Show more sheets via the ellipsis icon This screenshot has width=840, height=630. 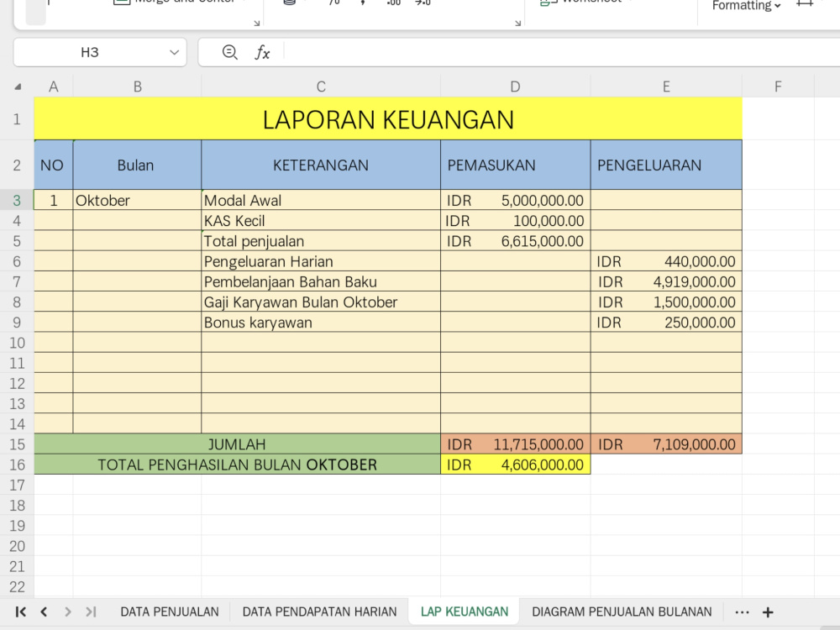point(742,612)
